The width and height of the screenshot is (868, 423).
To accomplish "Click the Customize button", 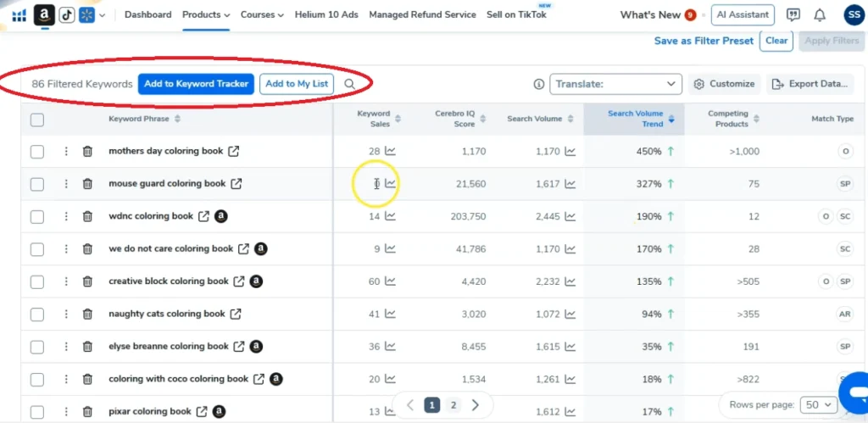I will pos(725,84).
